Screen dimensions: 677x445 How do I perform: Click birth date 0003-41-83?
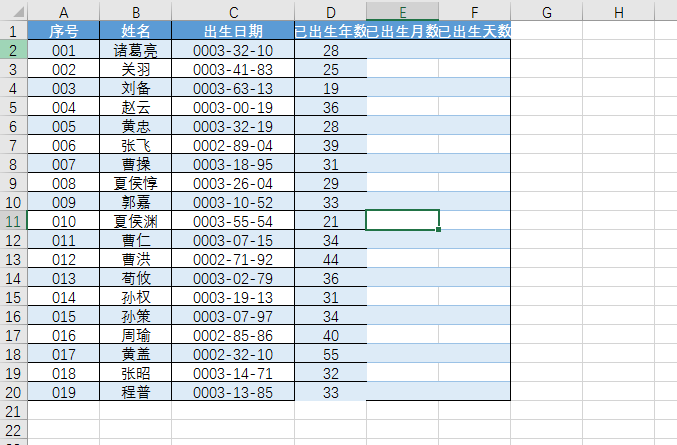233,69
